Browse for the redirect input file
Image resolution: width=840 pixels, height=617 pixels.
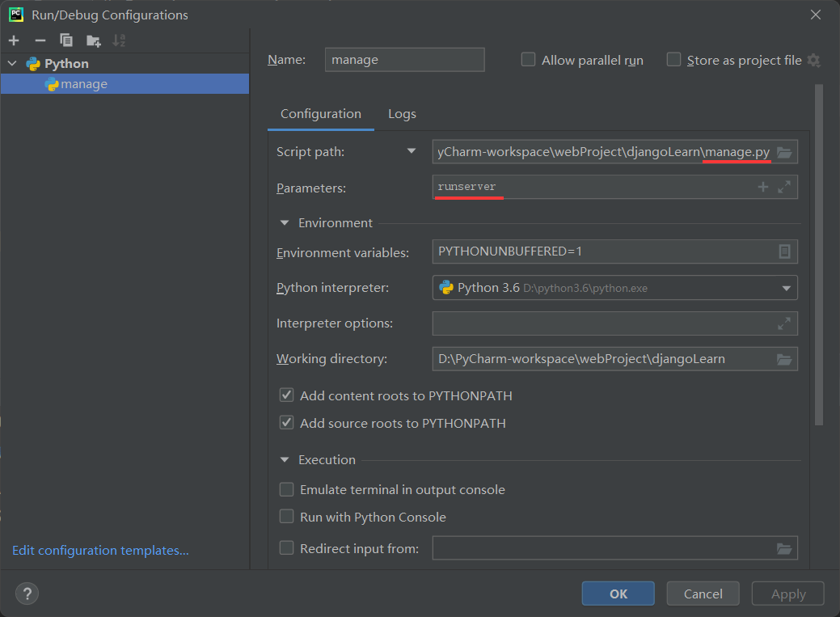click(x=784, y=548)
